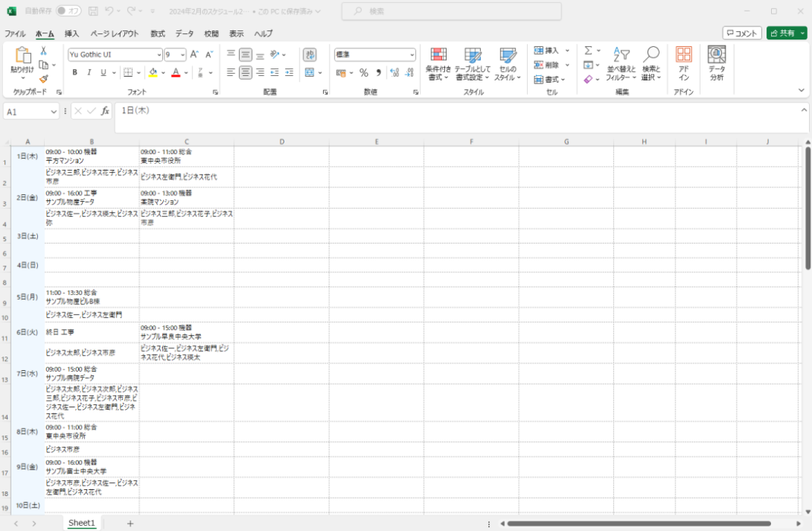
Task: Open the Yu Gothic UI font dropdown
Action: 159,55
